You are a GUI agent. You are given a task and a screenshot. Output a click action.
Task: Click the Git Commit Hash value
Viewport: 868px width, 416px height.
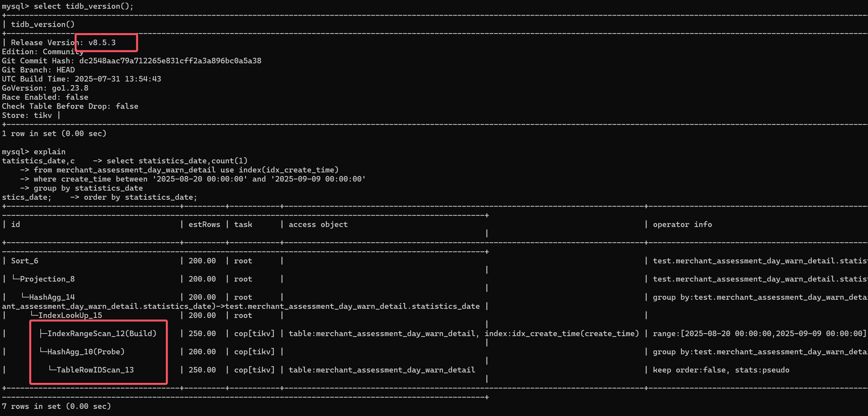170,61
